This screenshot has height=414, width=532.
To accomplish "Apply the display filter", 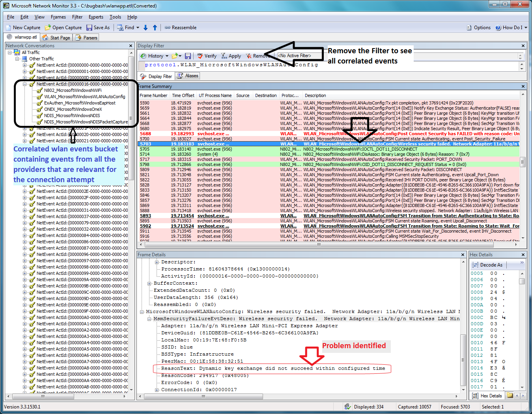I will [x=231, y=56].
